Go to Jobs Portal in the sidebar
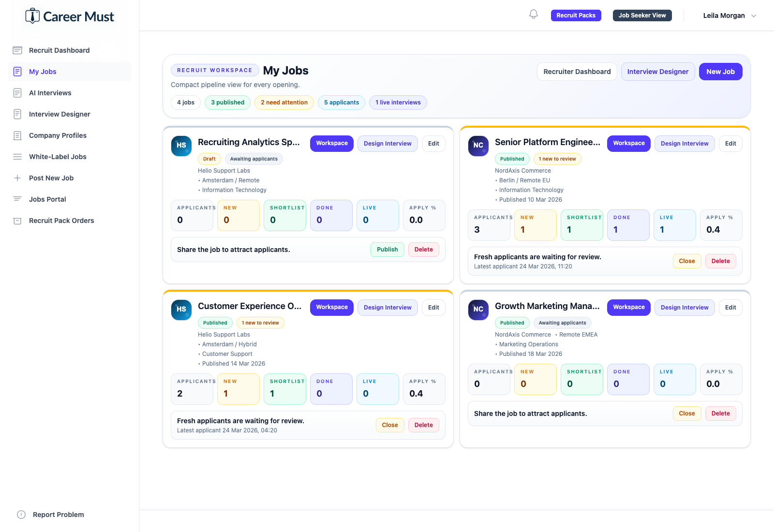 (x=47, y=199)
